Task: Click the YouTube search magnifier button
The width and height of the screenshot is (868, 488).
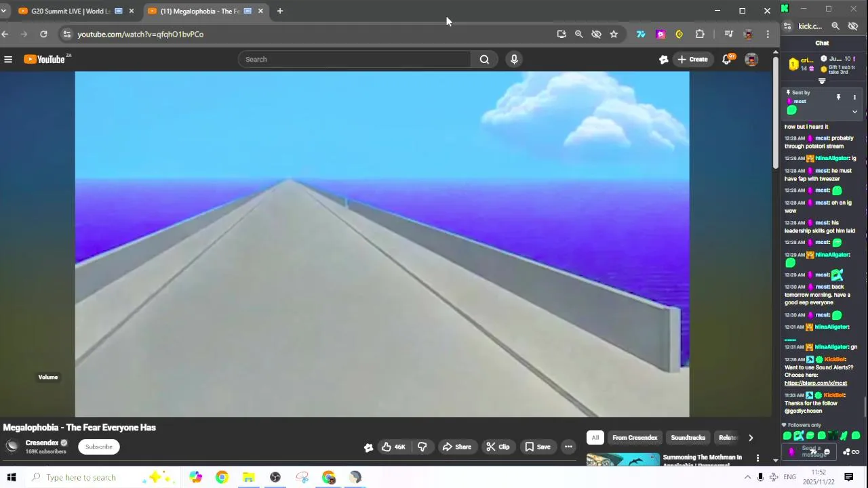Action: point(484,60)
